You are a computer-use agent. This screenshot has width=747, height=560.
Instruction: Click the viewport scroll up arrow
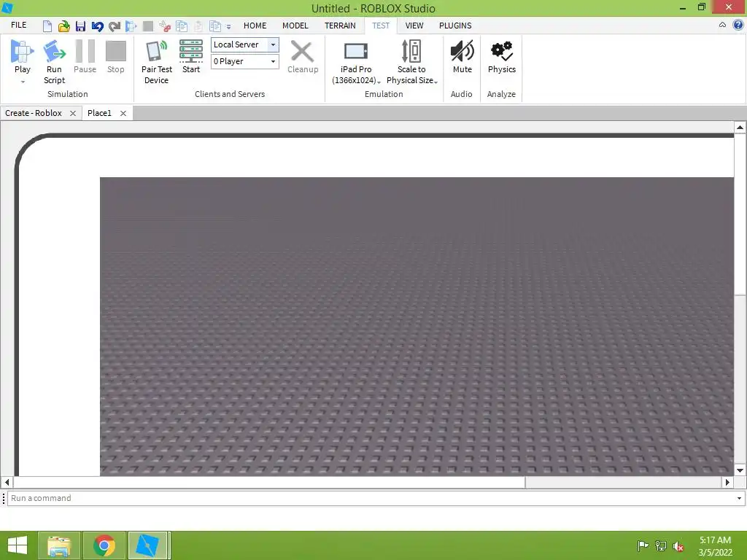coord(740,127)
